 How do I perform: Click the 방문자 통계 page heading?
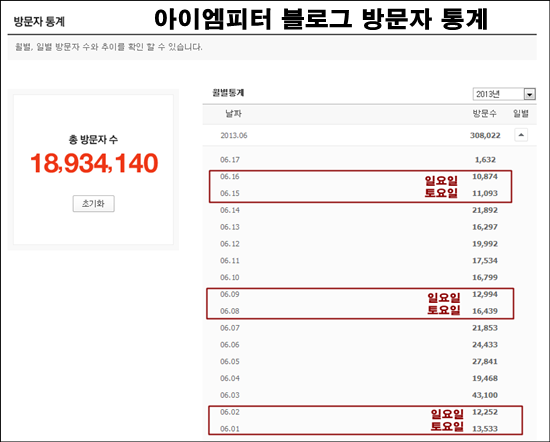click(x=39, y=22)
